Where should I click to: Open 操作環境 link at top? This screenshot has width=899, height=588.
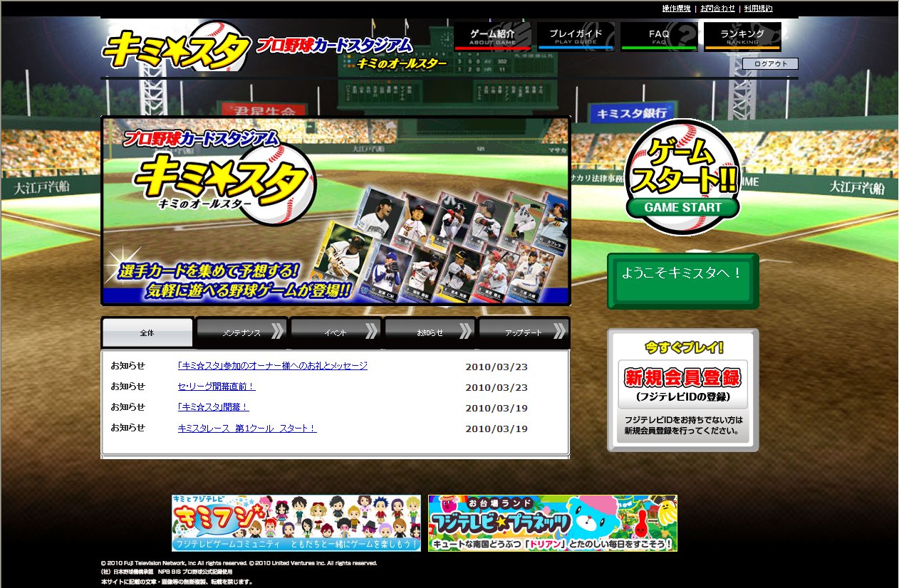(676, 9)
